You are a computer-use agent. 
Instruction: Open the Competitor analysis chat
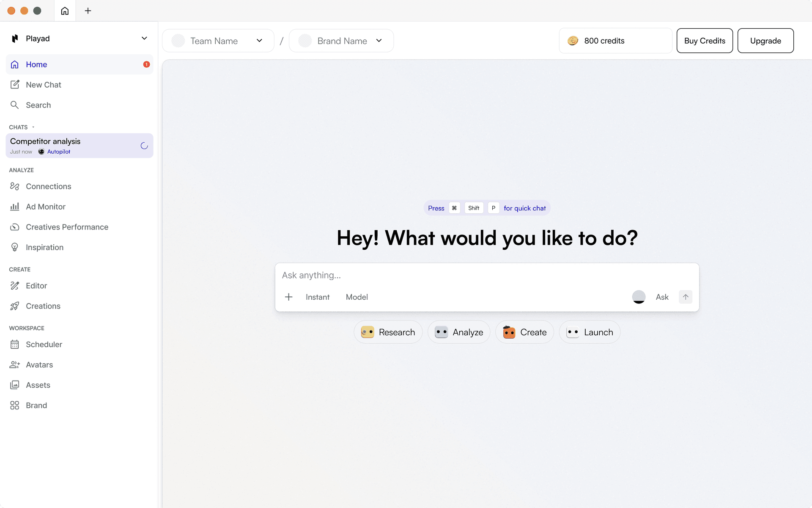pyautogui.click(x=80, y=146)
